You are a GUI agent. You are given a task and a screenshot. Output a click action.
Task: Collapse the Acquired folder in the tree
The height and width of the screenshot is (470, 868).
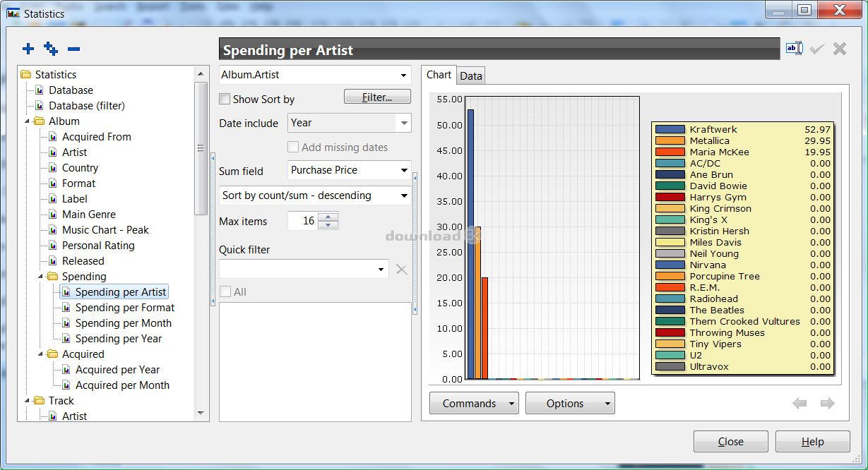(40, 354)
